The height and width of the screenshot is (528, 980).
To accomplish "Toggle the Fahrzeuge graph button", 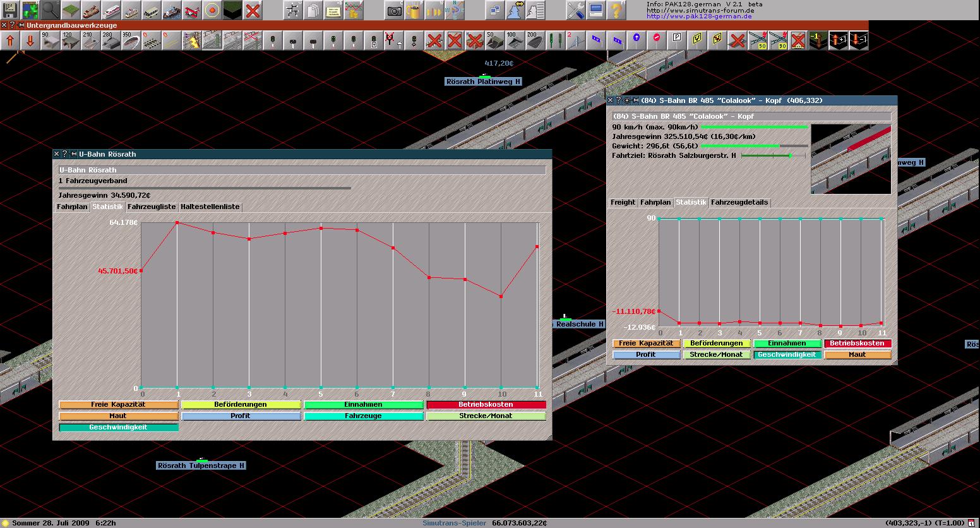I will point(363,416).
